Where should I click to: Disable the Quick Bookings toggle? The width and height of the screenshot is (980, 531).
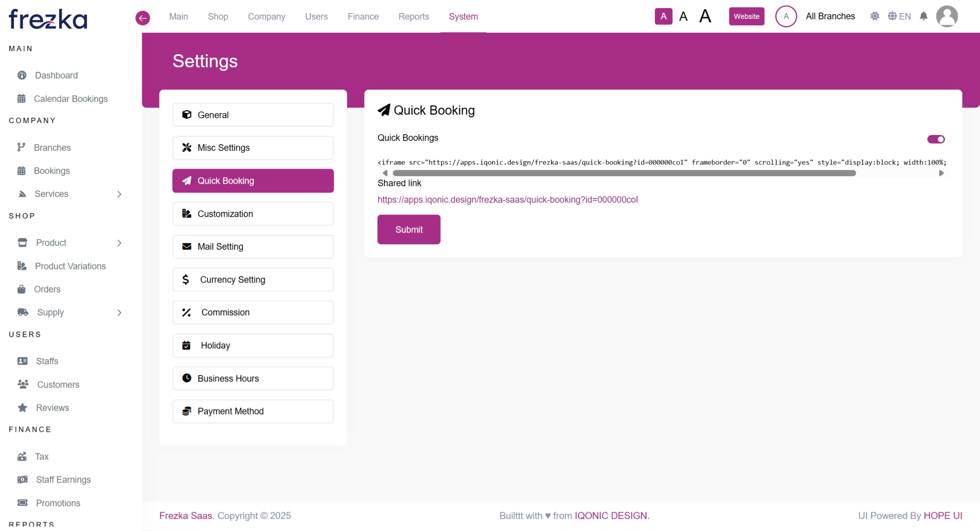[936, 139]
